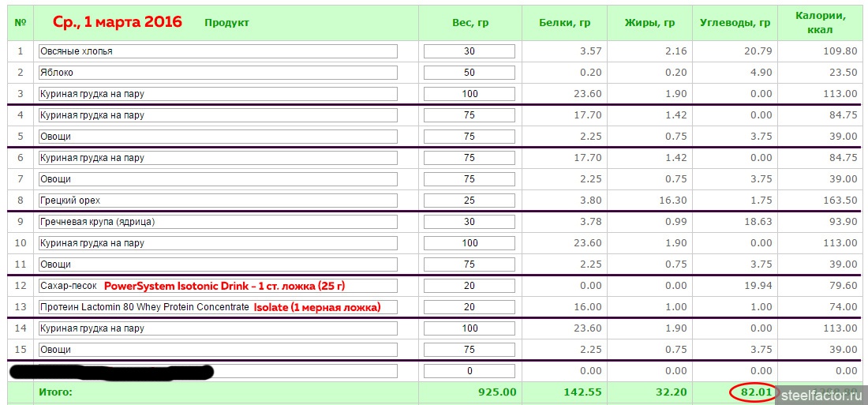
Task: Click the Овсяные хлопья product field
Action: [218, 51]
